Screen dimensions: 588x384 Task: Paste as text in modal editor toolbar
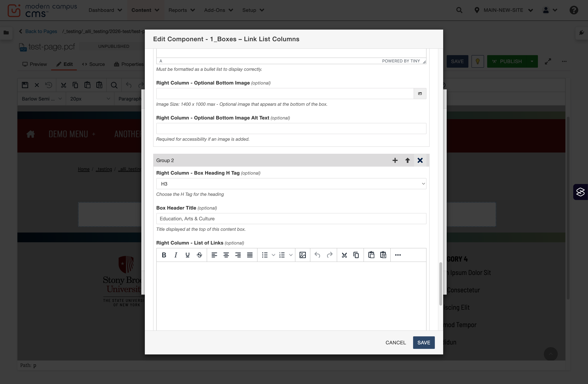coord(383,255)
